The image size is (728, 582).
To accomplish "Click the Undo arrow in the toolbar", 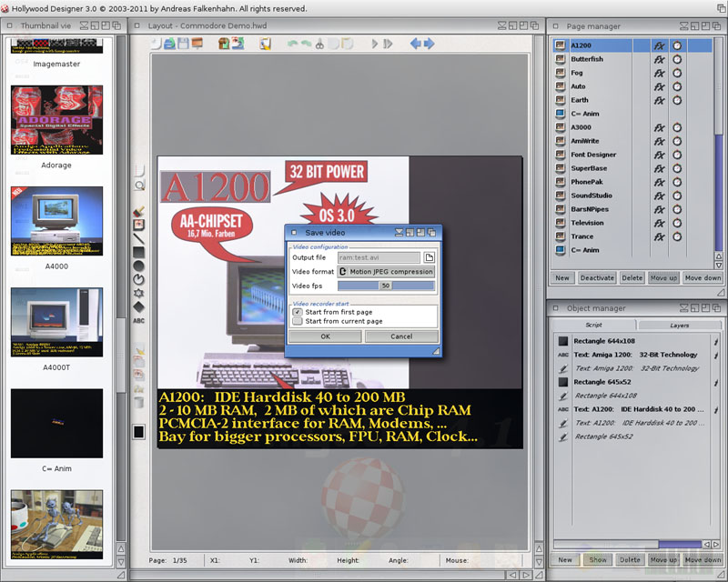I will pyautogui.click(x=292, y=44).
